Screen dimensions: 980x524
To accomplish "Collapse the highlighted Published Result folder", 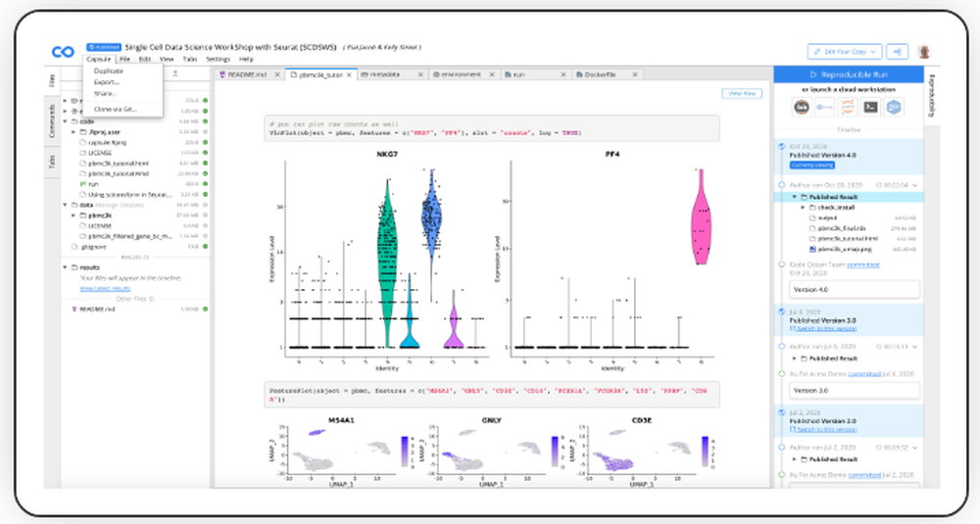I will (x=795, y=197).
